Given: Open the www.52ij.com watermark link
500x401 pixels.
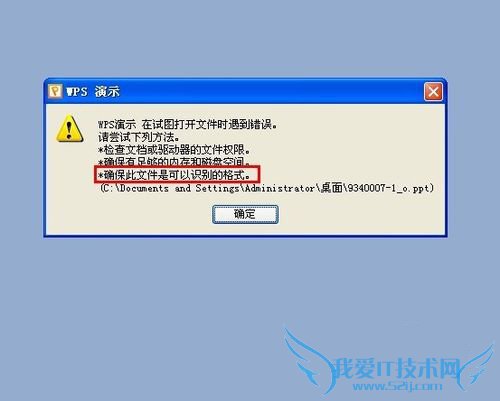Looking at the screenshot, I should (x=397, y=386).
